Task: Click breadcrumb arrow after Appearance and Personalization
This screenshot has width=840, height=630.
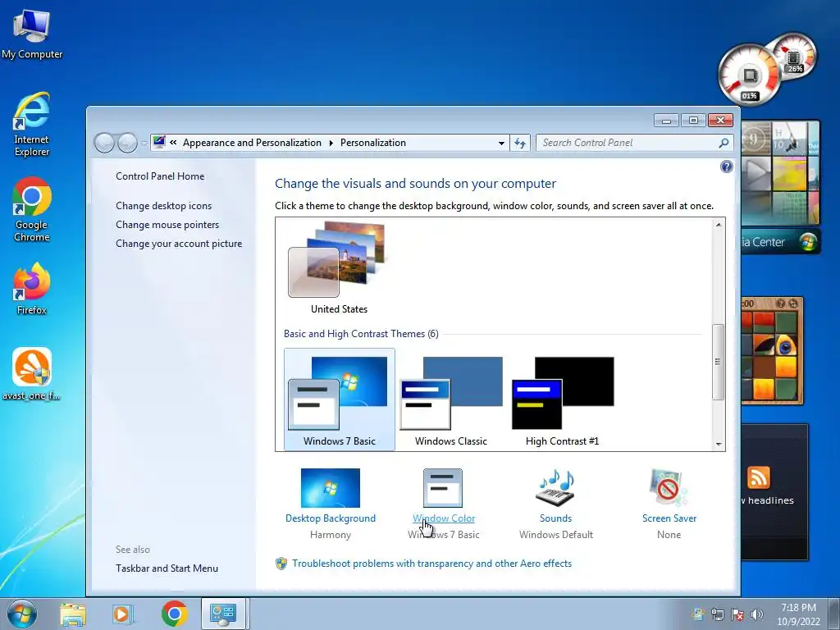Action: click(331, 143)
